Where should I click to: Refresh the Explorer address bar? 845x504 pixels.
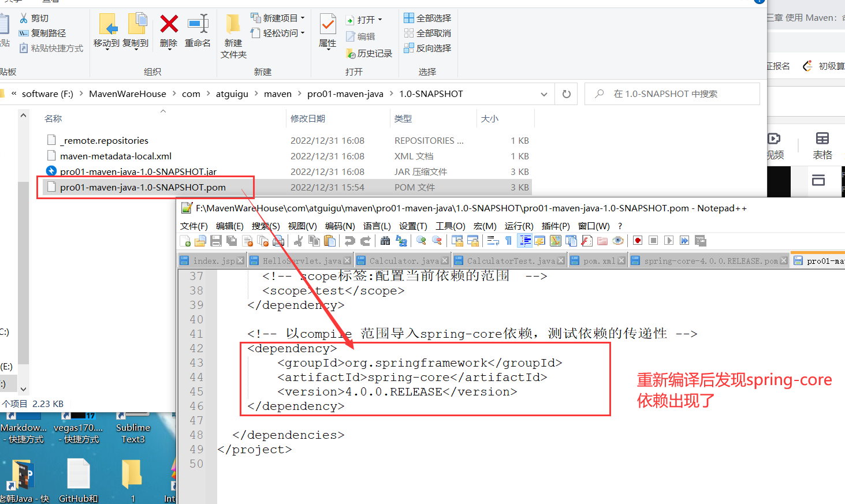pos(567,94)
